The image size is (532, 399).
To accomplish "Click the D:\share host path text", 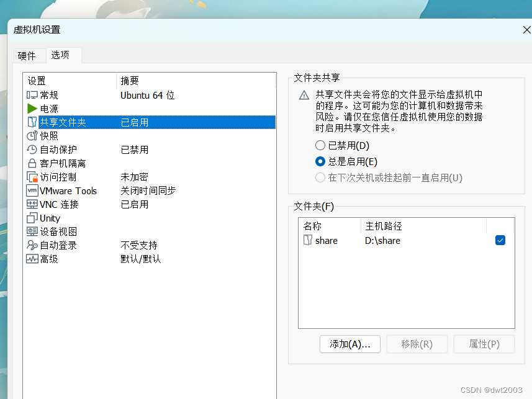I will tap(382, 241).
